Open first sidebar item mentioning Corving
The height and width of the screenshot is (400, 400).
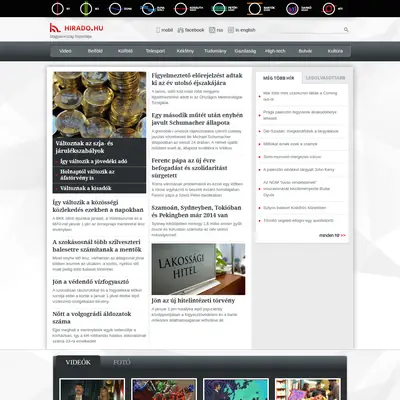click(300, 96)
